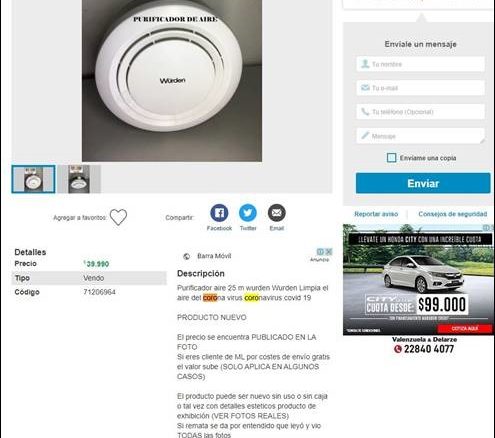Check the Envíame una copia box
495x438 pixels.
tap(391, 158)
